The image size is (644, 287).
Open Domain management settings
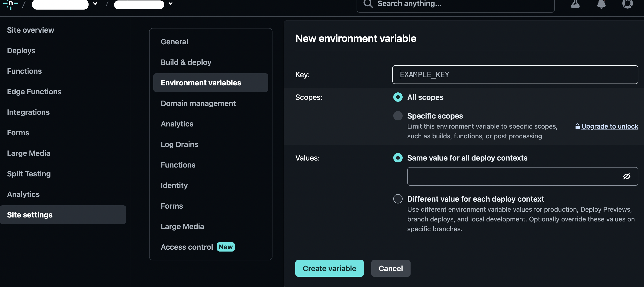198,103
